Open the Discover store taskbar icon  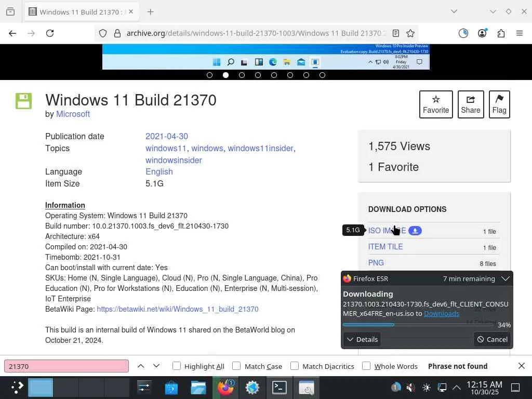tap(171, 388)
